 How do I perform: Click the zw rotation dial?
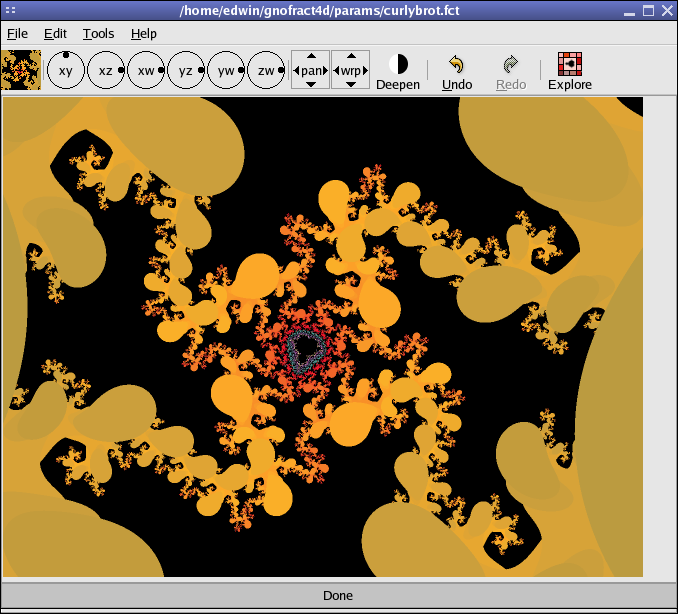click(266, 71)
